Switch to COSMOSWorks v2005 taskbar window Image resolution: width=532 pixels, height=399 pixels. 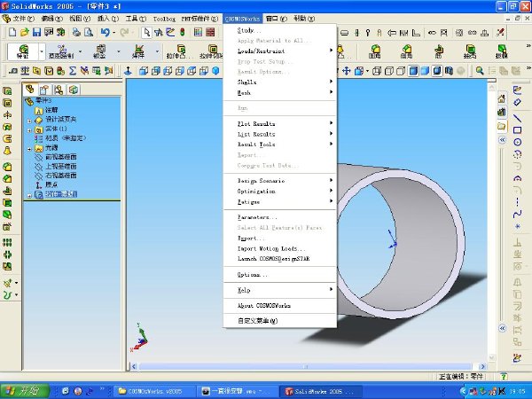(154, 391)
